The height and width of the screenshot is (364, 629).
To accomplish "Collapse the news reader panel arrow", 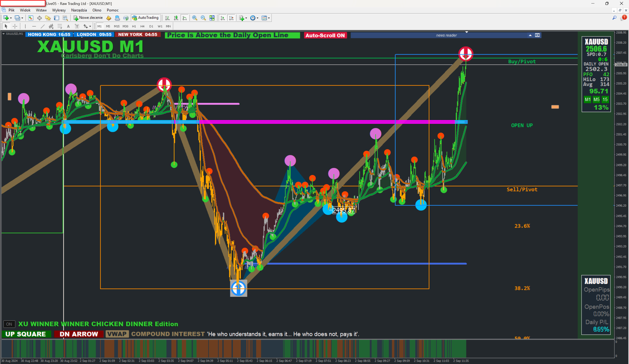I will pyautogui.click(x=530, y=35).
